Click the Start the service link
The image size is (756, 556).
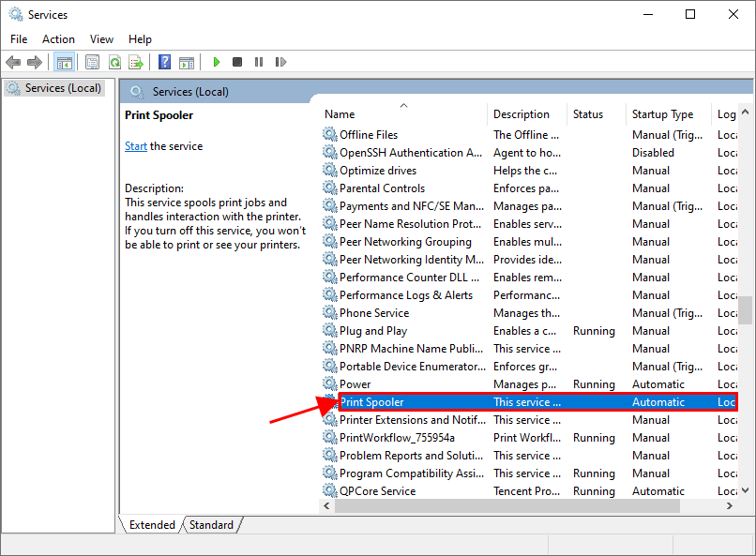136,146
